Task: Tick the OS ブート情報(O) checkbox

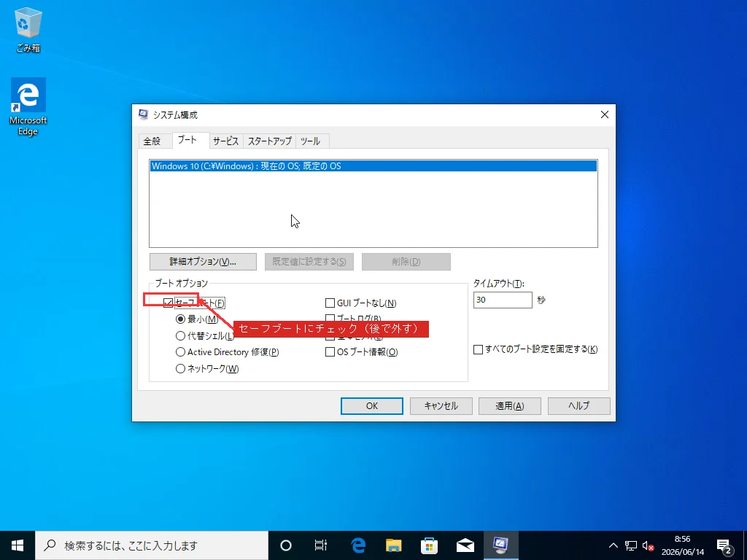Action: 330,352
